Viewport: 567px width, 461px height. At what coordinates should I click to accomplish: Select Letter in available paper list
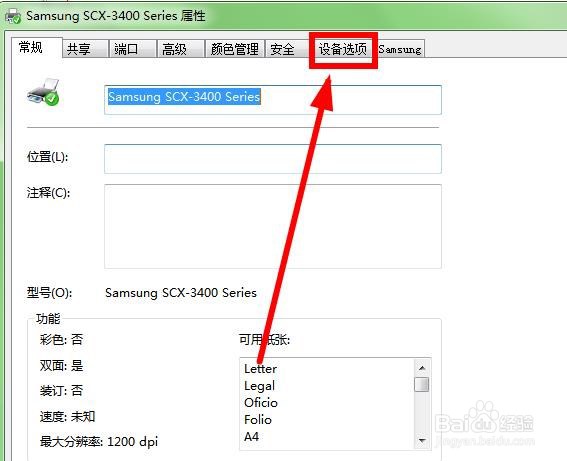coord(260,369)
